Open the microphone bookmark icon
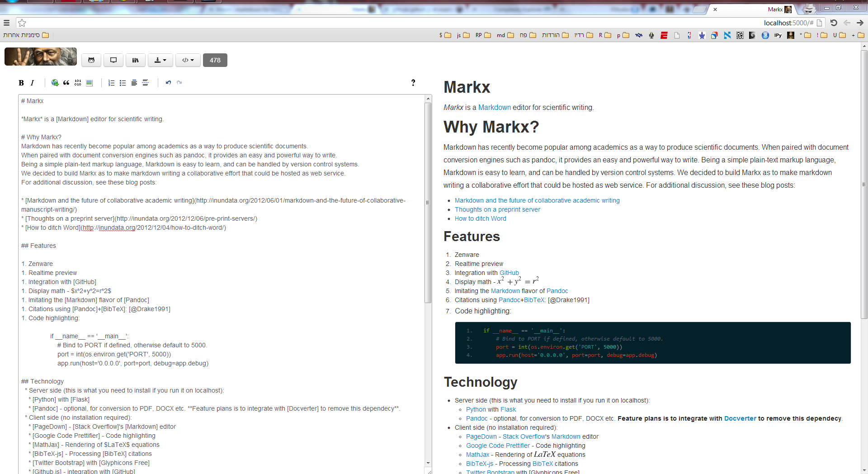 point(651,35)
